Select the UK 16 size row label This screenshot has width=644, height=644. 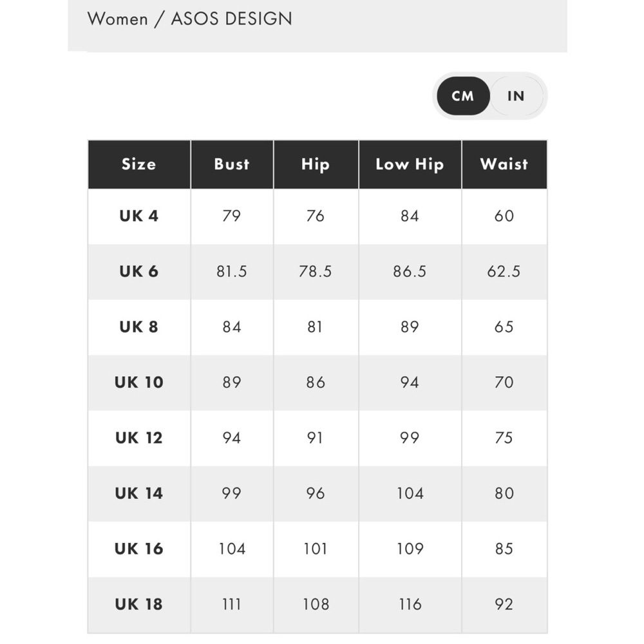[x=139, y=549]
